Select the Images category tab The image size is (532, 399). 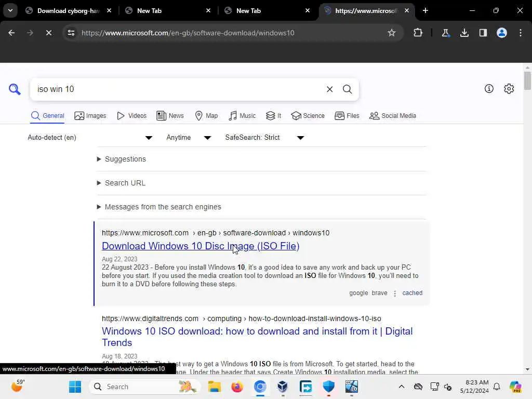click(90, 116)
